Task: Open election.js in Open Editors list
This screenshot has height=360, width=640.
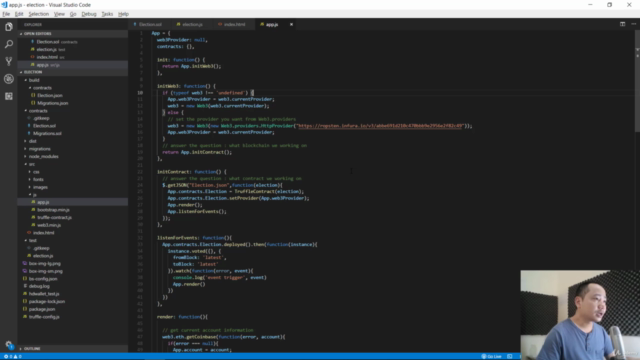Action: [73, 49]
